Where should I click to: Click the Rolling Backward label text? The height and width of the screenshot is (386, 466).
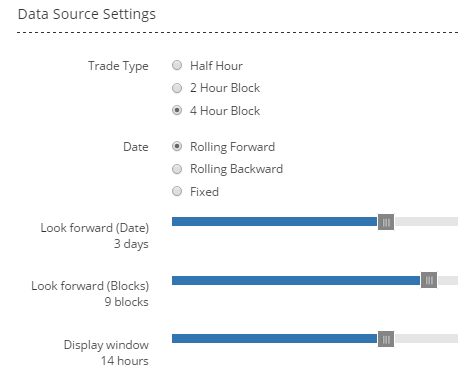(236, 169)
